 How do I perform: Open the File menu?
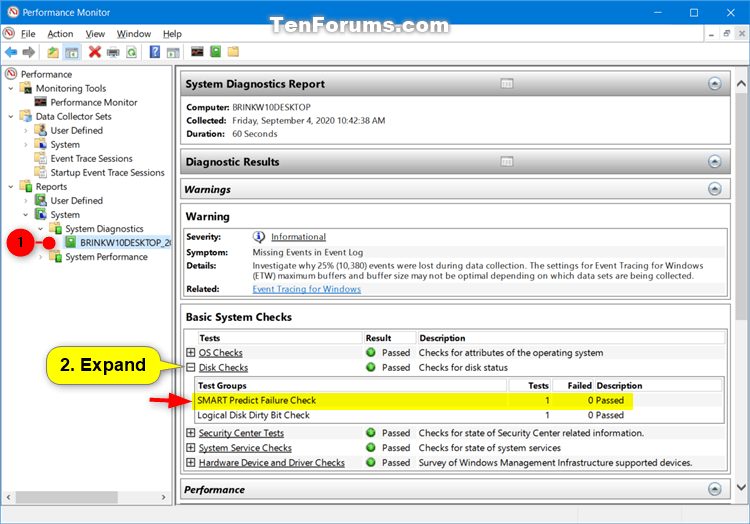(x=28, y=34)
